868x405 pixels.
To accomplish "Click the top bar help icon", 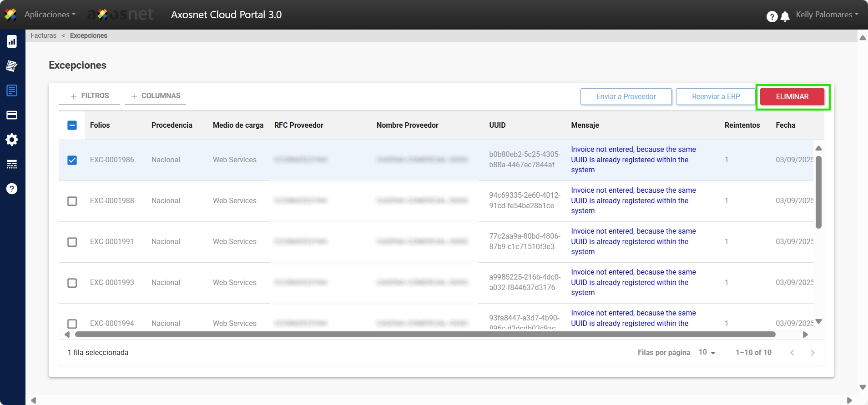I will point(772,17).
